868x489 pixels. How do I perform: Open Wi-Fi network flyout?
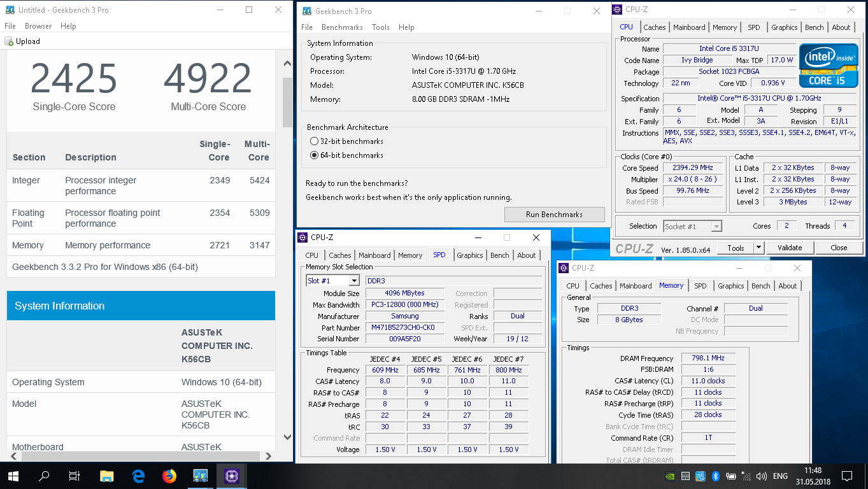(x=746, y=476)
